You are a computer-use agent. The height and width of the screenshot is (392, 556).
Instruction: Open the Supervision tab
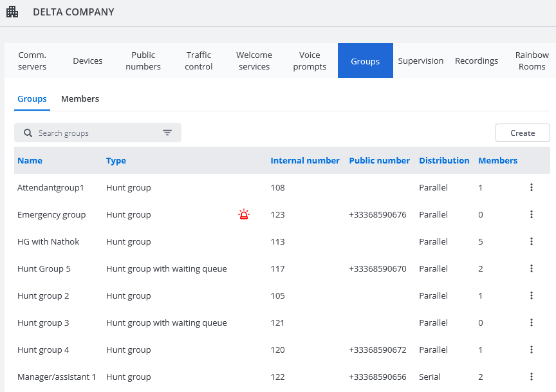point(421,61)
